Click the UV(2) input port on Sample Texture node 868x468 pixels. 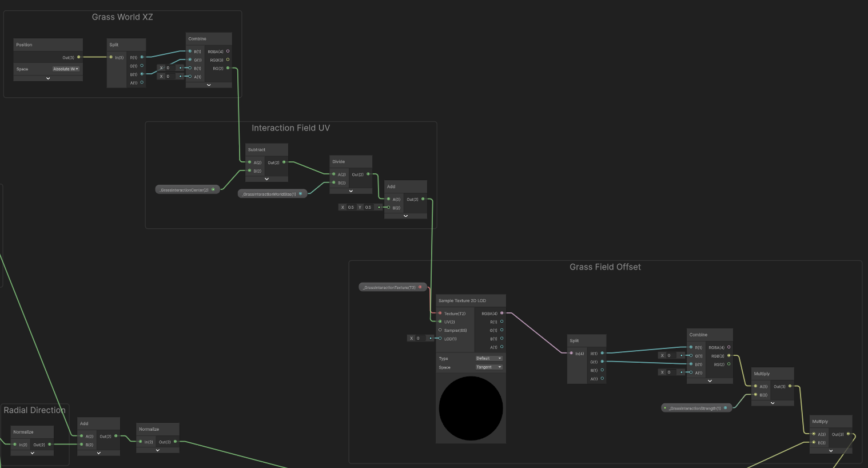point(440,322)
